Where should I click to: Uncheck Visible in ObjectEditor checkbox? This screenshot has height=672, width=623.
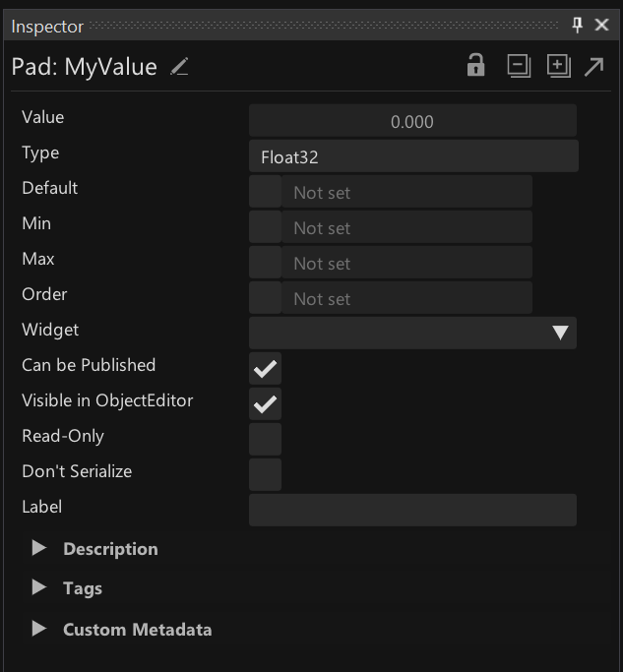tap(265, 404)
